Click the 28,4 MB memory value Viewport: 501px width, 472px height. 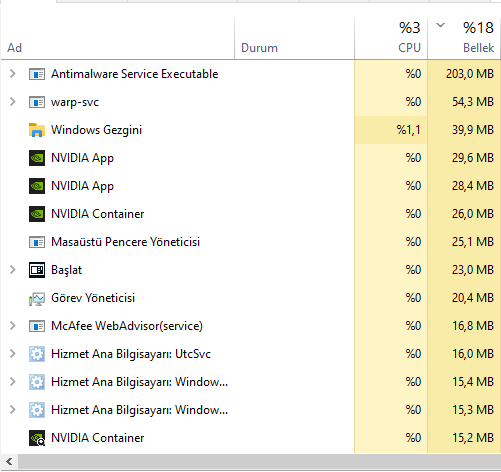pos(473,186)
